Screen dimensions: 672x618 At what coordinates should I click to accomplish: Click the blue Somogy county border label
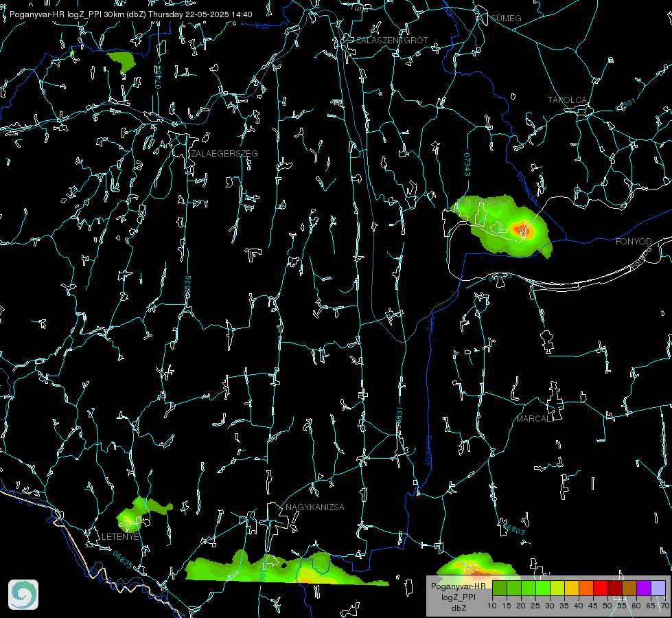pyautogui.click(x=428, y=451)
